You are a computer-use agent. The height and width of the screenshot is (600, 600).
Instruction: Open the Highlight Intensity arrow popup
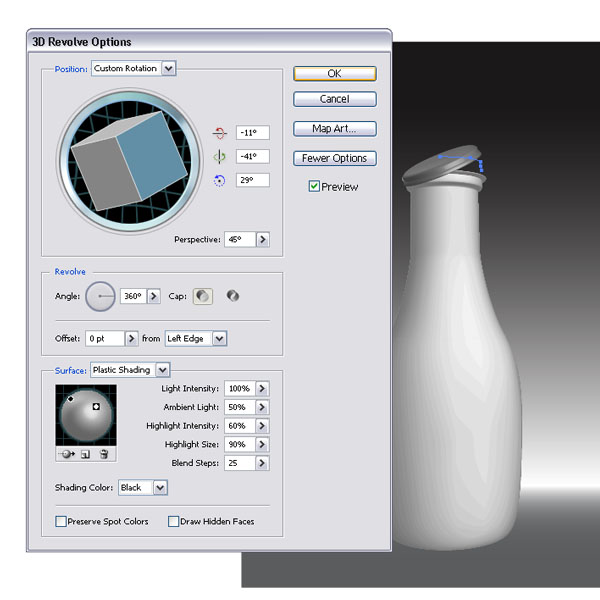(x=262, y=426)
